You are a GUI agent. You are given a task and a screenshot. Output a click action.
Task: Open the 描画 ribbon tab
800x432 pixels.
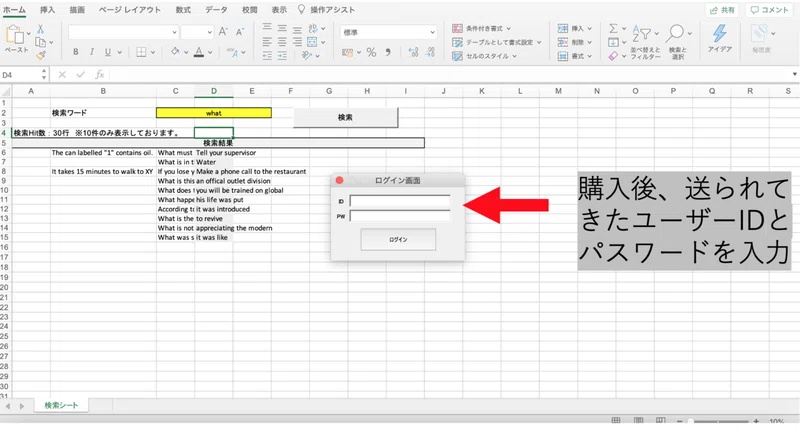(77, 10)
